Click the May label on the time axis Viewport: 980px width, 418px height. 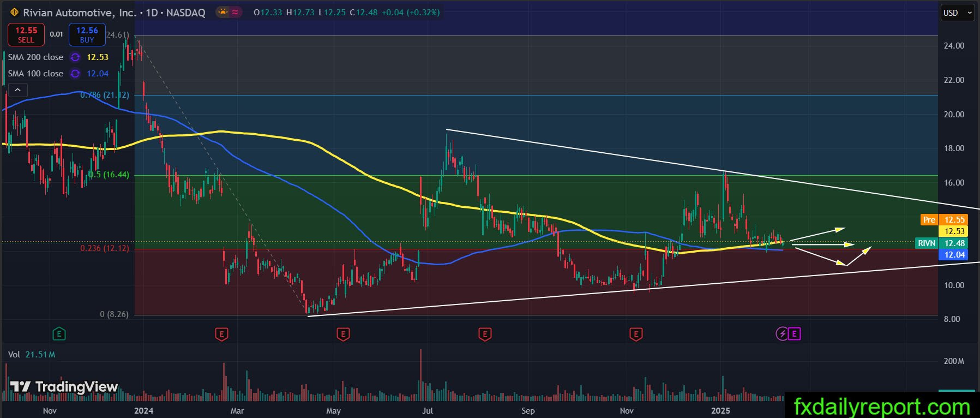(333, 410)
